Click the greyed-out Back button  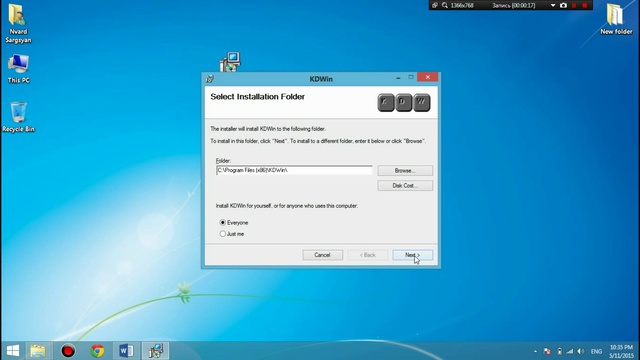(x=367, y=255)
